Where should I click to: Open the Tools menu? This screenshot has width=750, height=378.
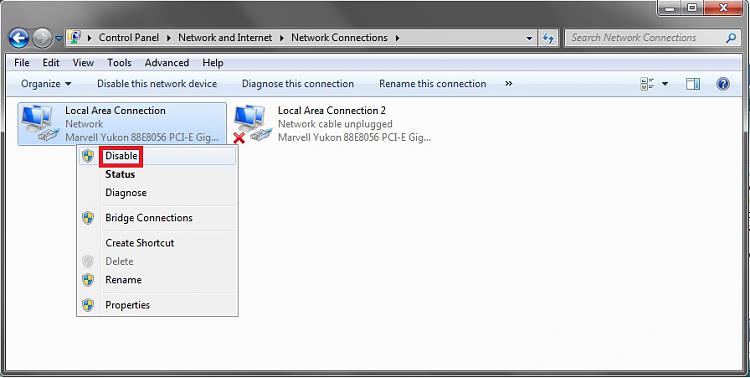click(119, 63)
